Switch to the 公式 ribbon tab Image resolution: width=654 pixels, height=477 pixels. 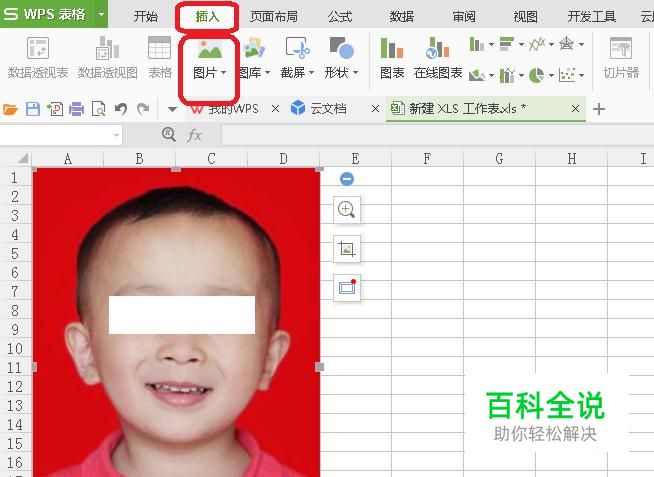tap(340, 17)
